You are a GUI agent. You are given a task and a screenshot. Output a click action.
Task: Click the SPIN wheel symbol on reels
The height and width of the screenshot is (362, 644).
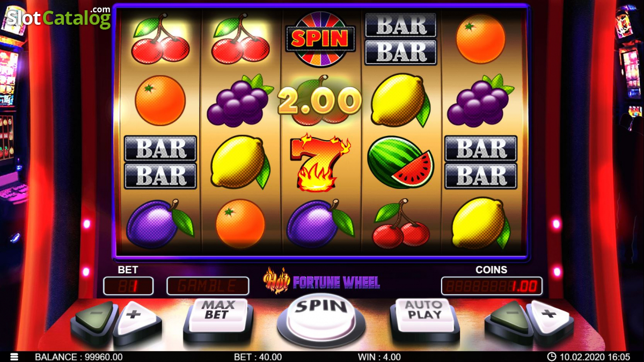320,39
